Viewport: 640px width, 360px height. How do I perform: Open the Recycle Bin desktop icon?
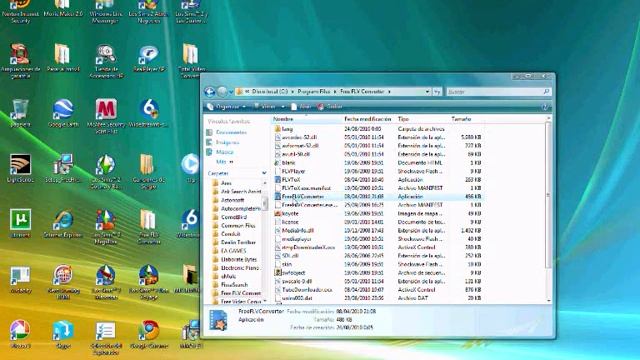[x=20, y=113]
